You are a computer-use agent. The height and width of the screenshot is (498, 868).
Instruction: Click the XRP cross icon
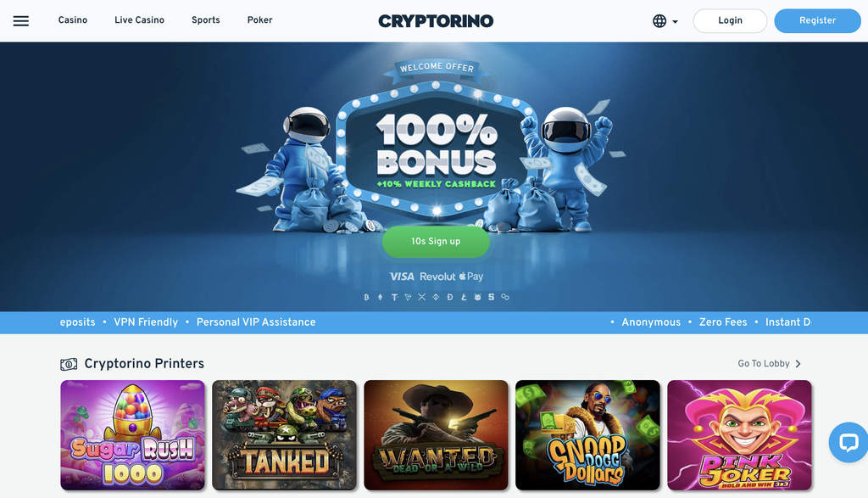(x=422, y=298)
